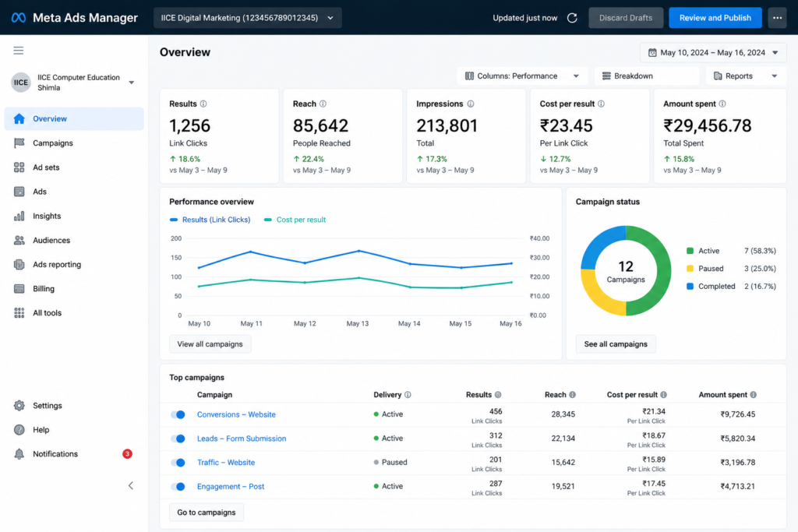798x532 pixels.
Task: Open Ads reporting in the sidebar
Action: click(74, 265)
